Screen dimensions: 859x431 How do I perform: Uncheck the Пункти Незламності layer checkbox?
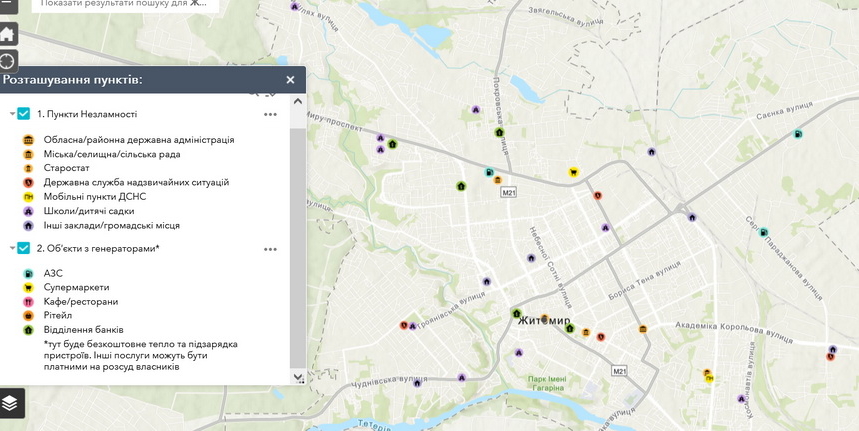coord(24,114)
